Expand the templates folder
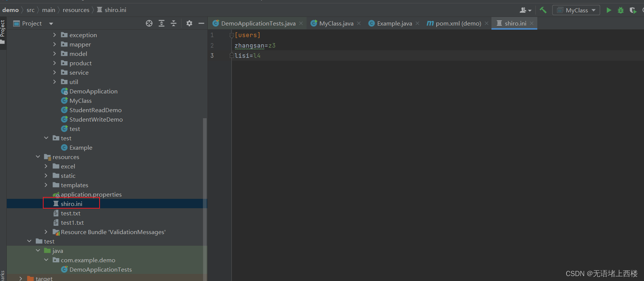 (46, 185)
